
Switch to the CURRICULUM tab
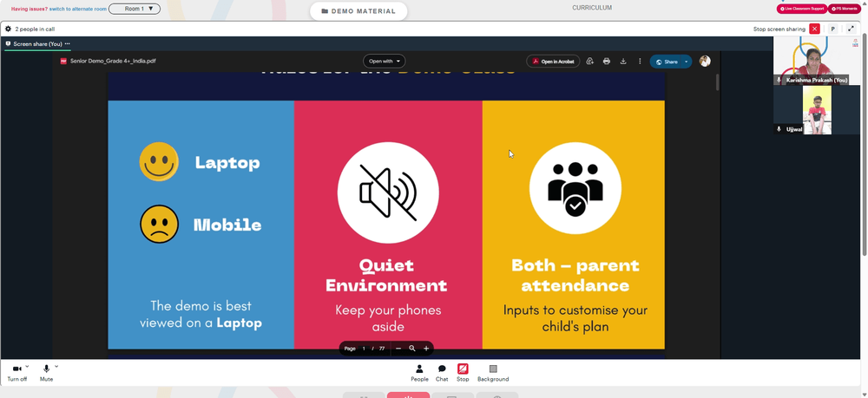pyautogui.click(x=592, y=8)
